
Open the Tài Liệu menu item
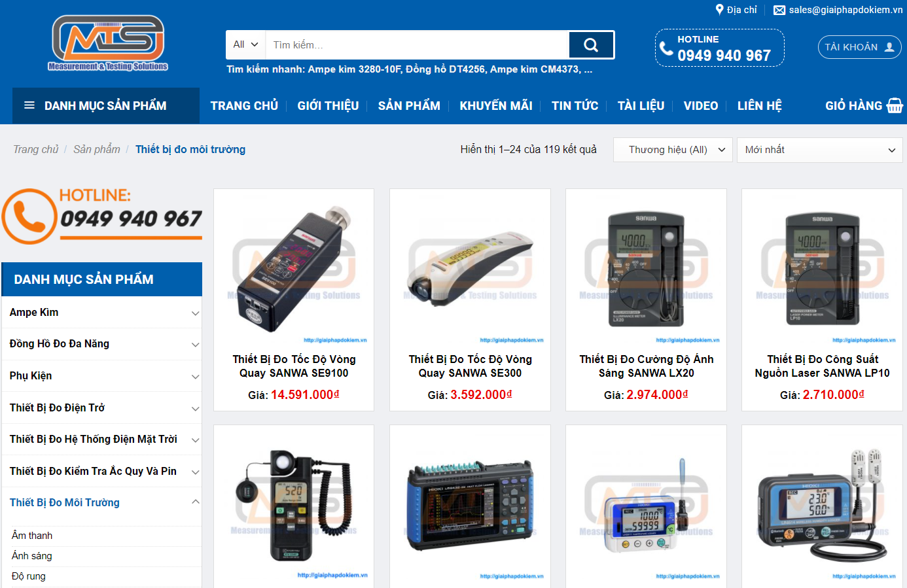click(x=641, y=106)
